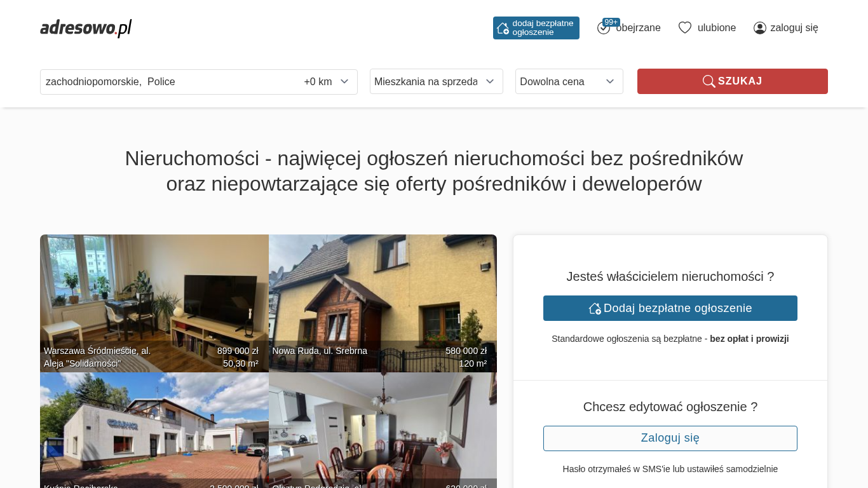Click the user profile login icon
Screen dimensions: 868x488
coord(760,28)
